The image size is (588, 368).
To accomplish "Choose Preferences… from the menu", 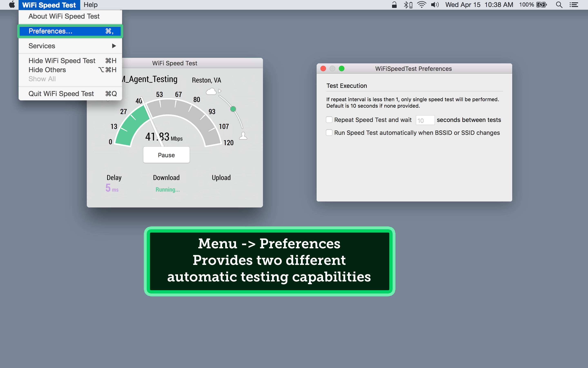I will pos(70,31).
